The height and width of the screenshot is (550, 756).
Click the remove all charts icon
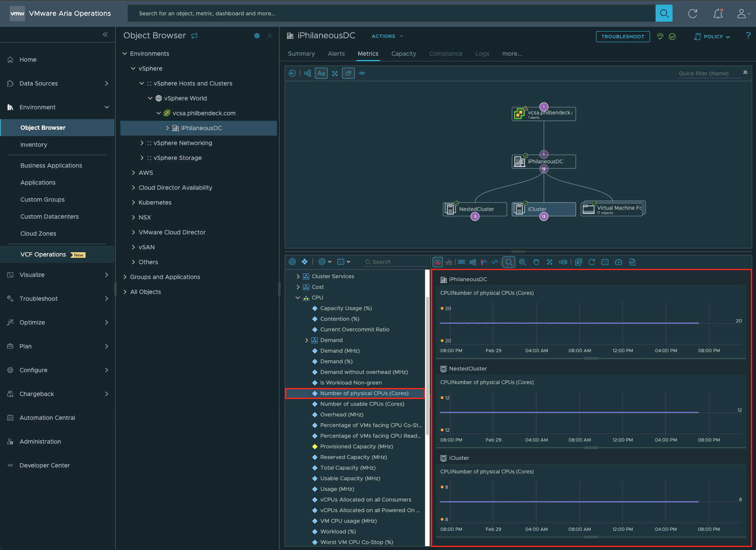coord(578,262)
